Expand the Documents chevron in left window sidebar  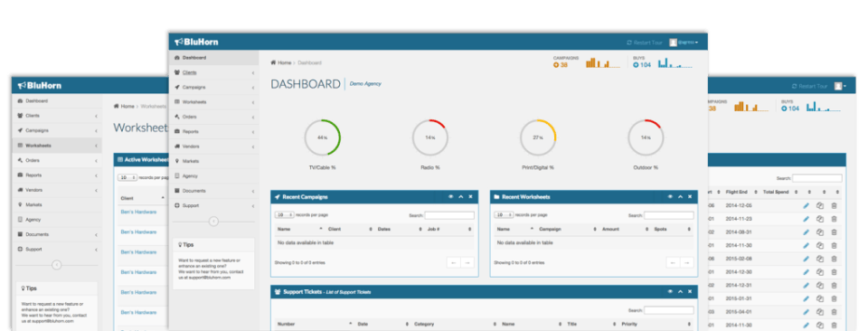(96, 235)
